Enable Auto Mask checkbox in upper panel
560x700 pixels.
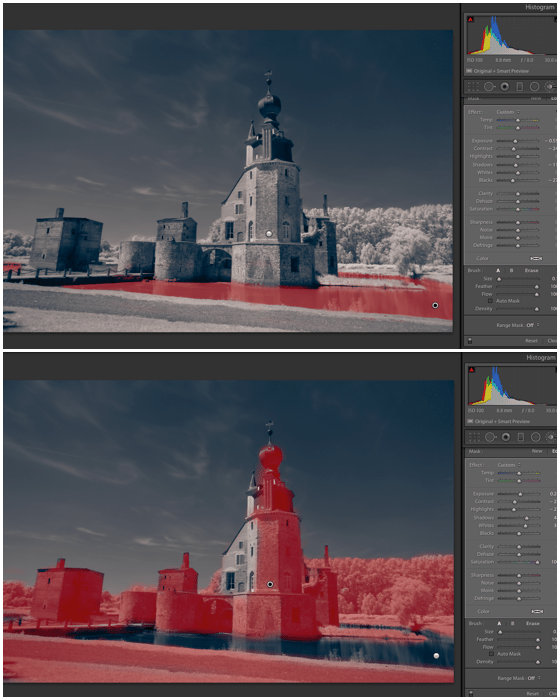(490, 301)
